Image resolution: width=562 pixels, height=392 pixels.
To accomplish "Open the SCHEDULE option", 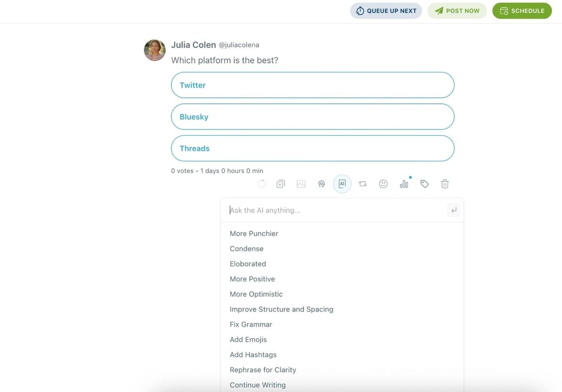I will click(522, 10).
